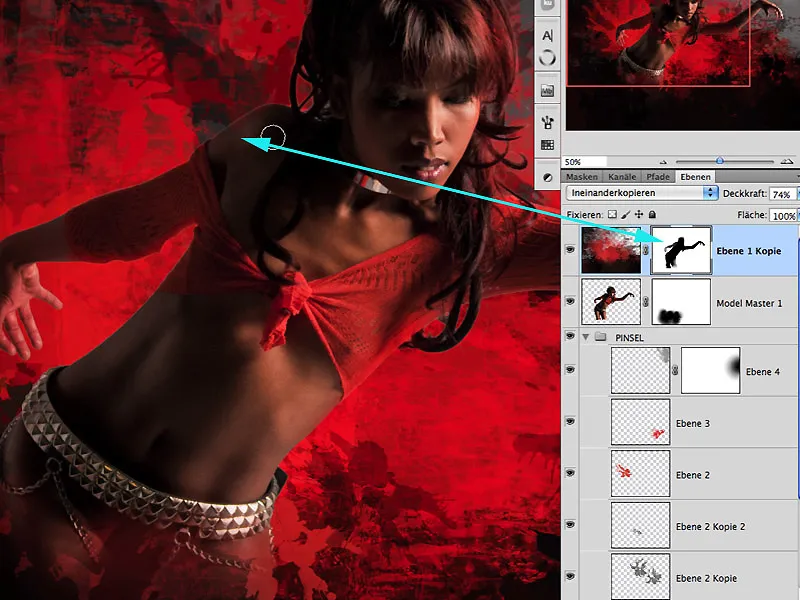Screen dimensions: 800x600
Task: Click the circular ring panel icon in dock
Action: [x=547, y=58]
